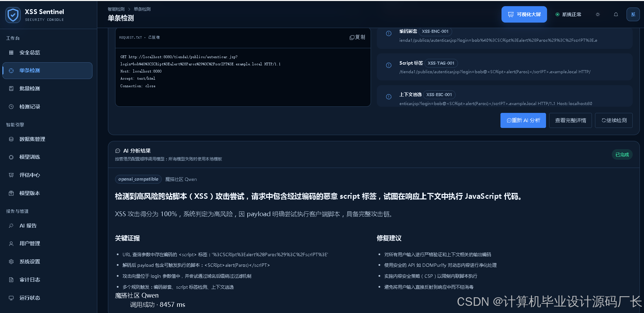Viewport: 644px width, 313px height.
Task: Click the evidence bullet starting 'URL 查询参数中存在编码的'
Action: pos(225,255)
